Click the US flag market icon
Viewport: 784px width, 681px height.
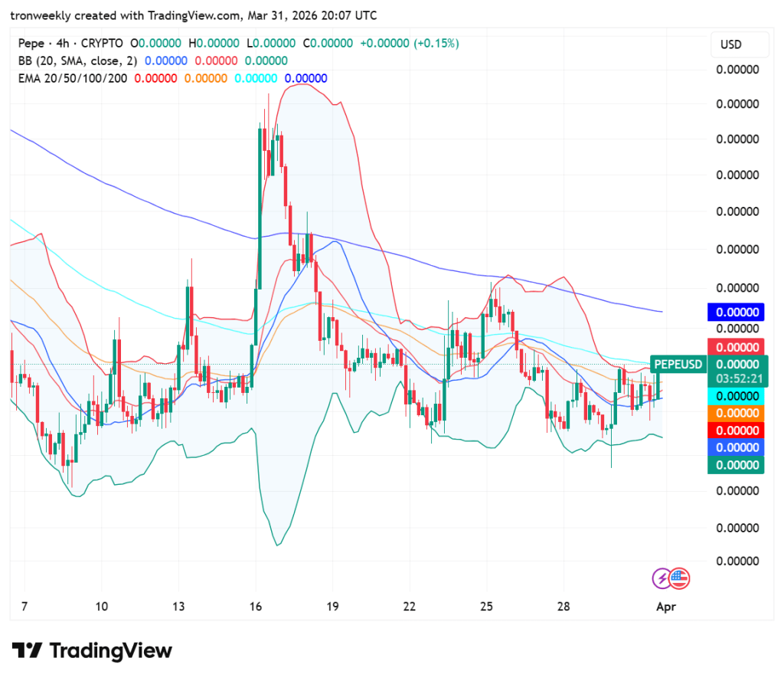tap(681, 579)
